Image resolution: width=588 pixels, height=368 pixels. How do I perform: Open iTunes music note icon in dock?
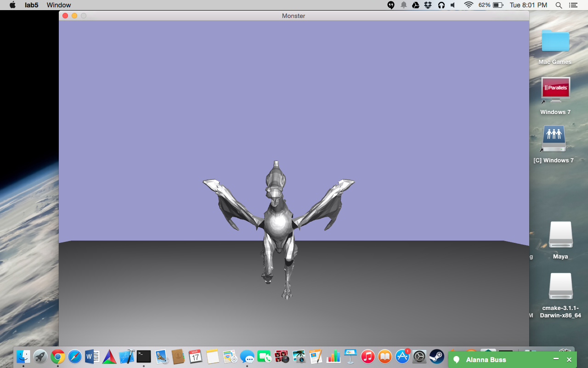pos(368,356)
